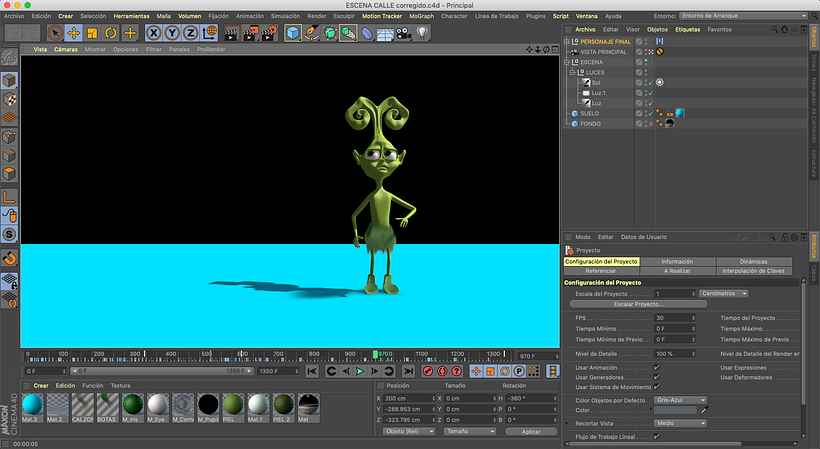
Task: Open the Entorno de Arranque layout dropdown
Action: 744,16
